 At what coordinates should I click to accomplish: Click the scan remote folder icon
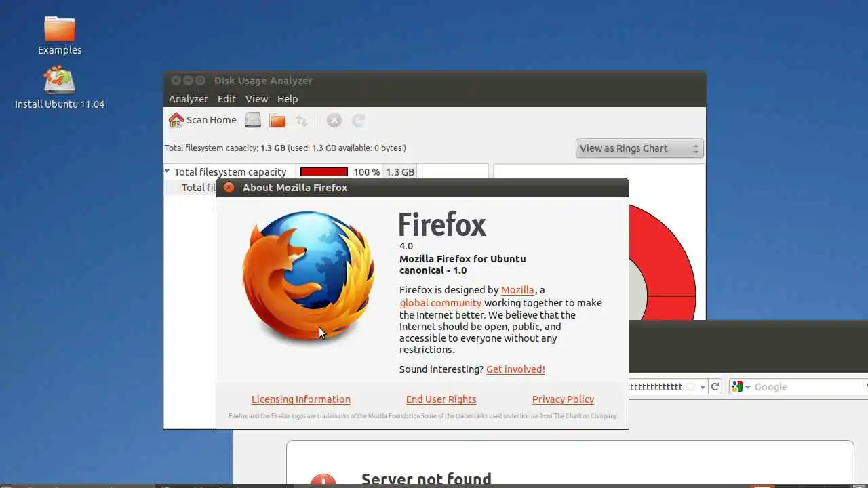click(x=302, y=120)
